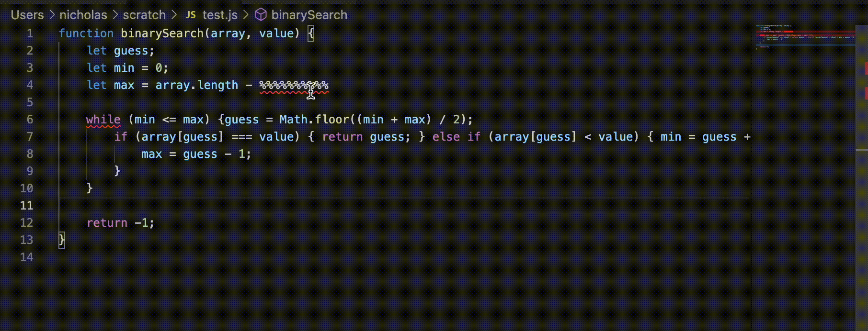Click the binarySearch cube symbol icon
The width and height of the screenshot is (868, 331).
(261, 15)
